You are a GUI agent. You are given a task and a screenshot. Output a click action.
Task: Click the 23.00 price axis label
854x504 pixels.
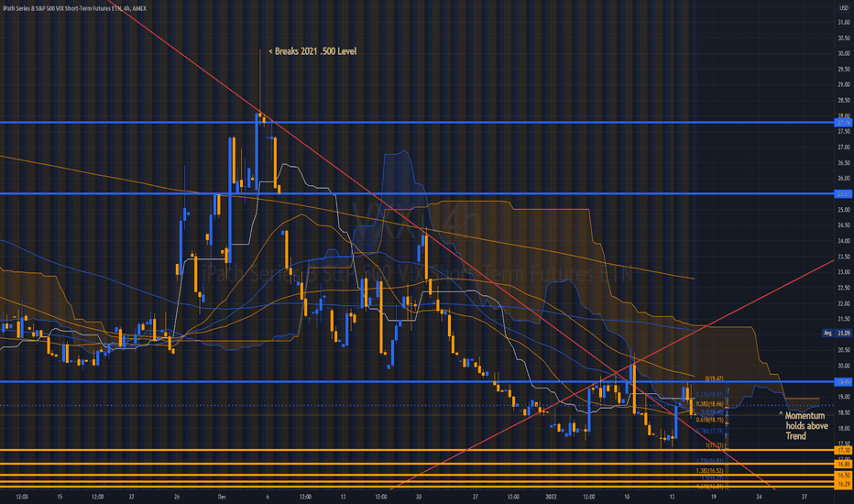click(844, 272)
